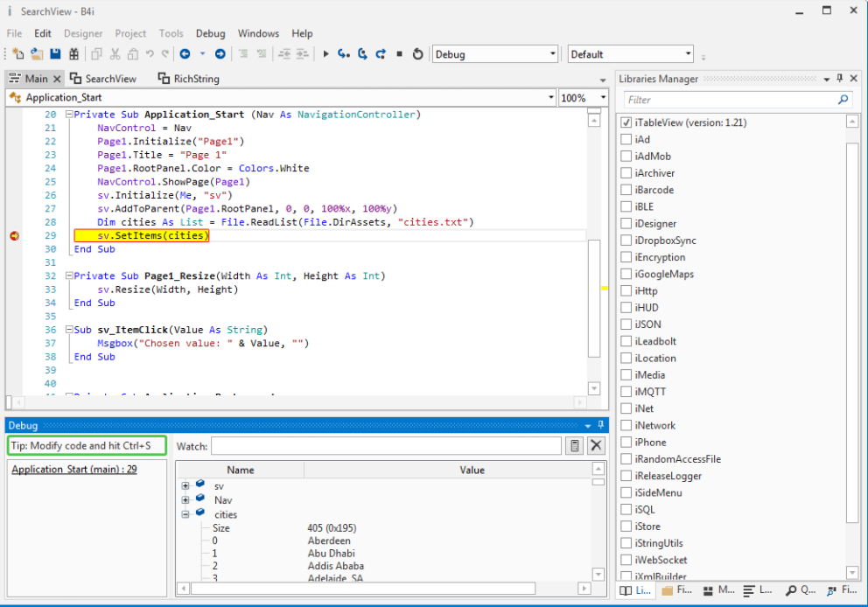Pin the Debug panel
Viewport: 868px width, 607px height.
[600, 425]
